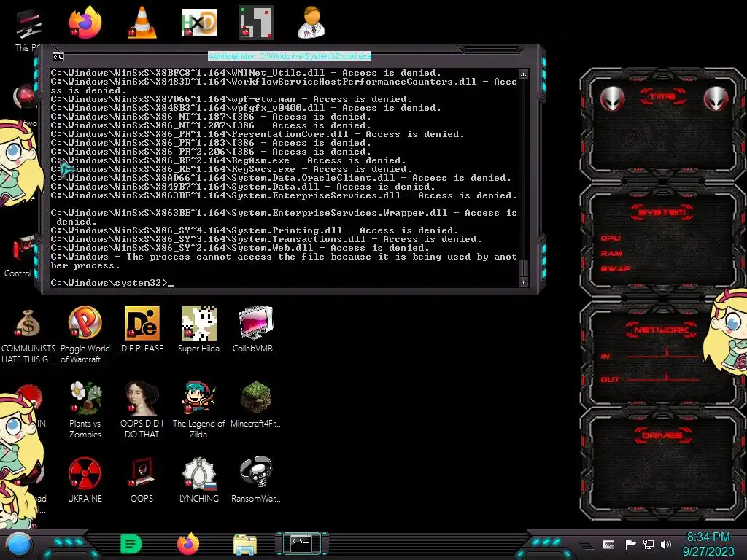Open the Firefox desktop shortcut
This screenshot has width=747, height=560.
[85, 23]
